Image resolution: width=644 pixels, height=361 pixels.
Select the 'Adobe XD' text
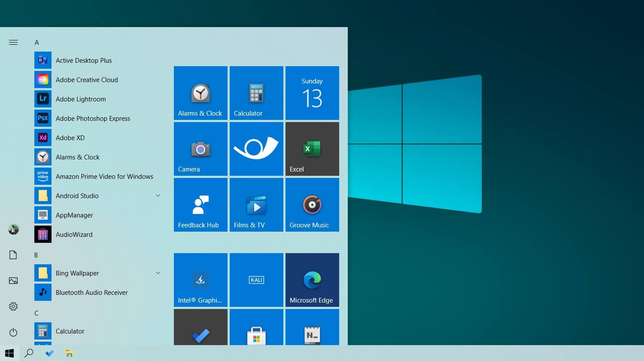[70, 138]
